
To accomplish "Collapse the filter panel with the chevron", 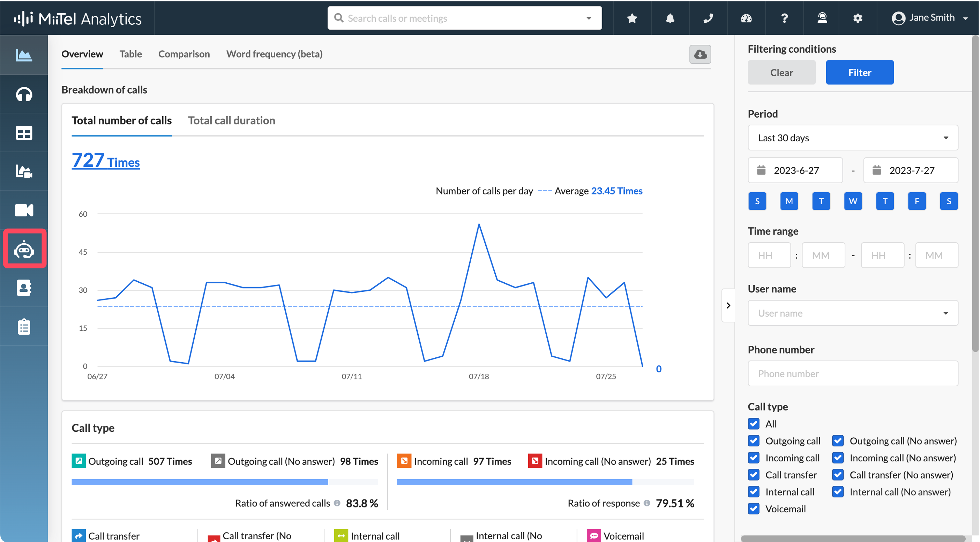I will pos(728,305).
